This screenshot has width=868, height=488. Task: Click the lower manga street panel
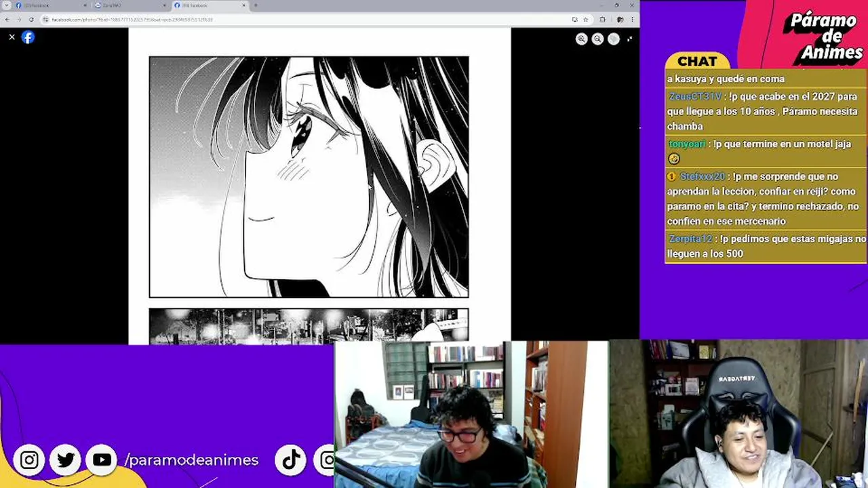click(x=309, y=326)
